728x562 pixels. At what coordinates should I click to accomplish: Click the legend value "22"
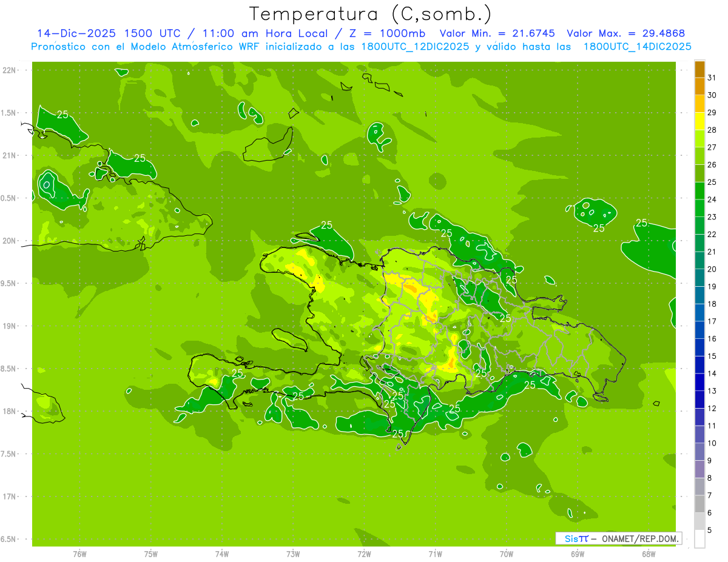pyautogui.click(x=712, y=234)
